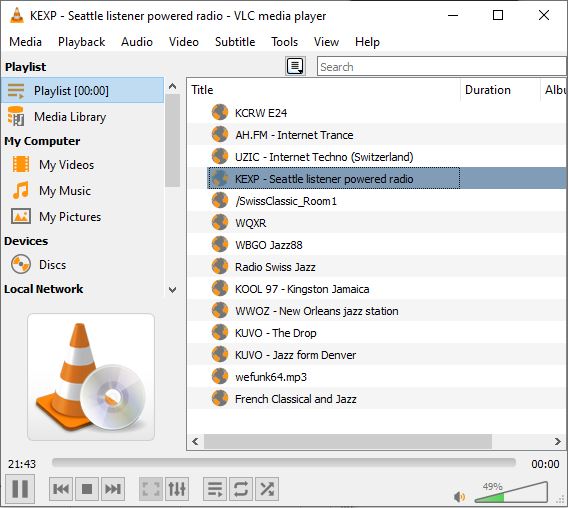Viewport: 568px width, 508px height.
Task: Open My Pictures in sidebar
Action: (83, 217)
